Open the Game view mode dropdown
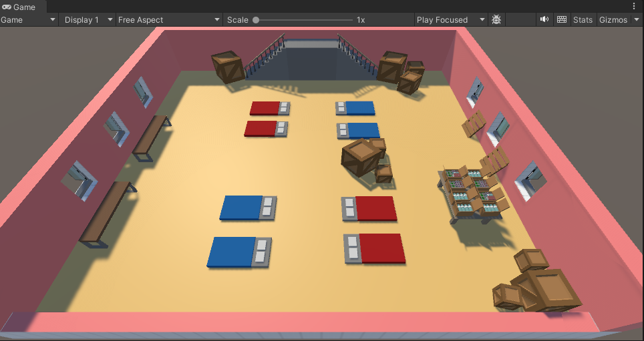The width and height of the screenshot is (644, 341). pyautogui.click(x=29, y=20)
